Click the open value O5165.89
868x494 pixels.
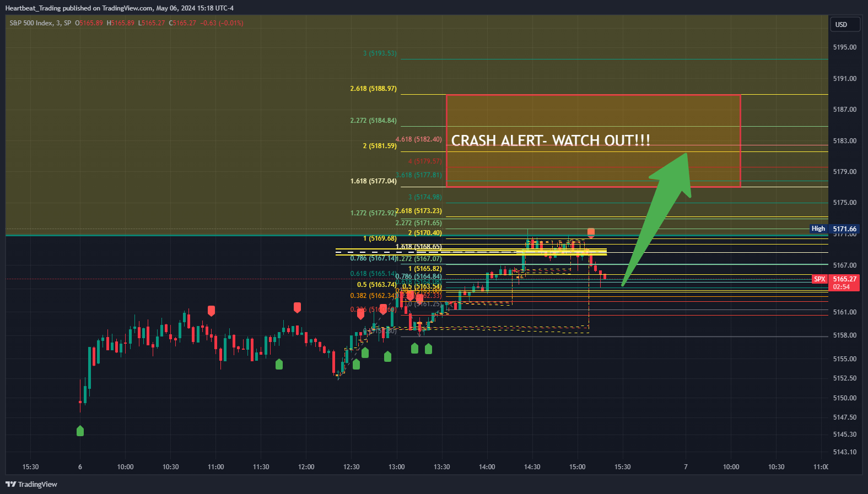coord(89,23)
